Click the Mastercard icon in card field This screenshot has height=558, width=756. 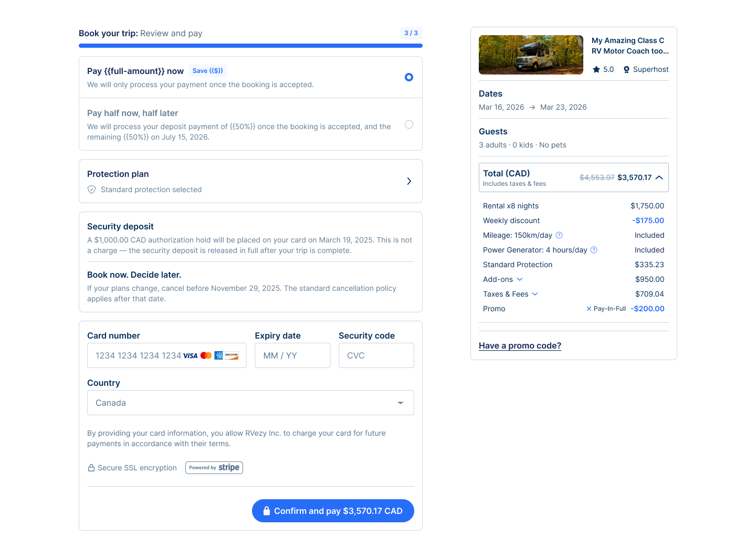click(x=205, y=355)
